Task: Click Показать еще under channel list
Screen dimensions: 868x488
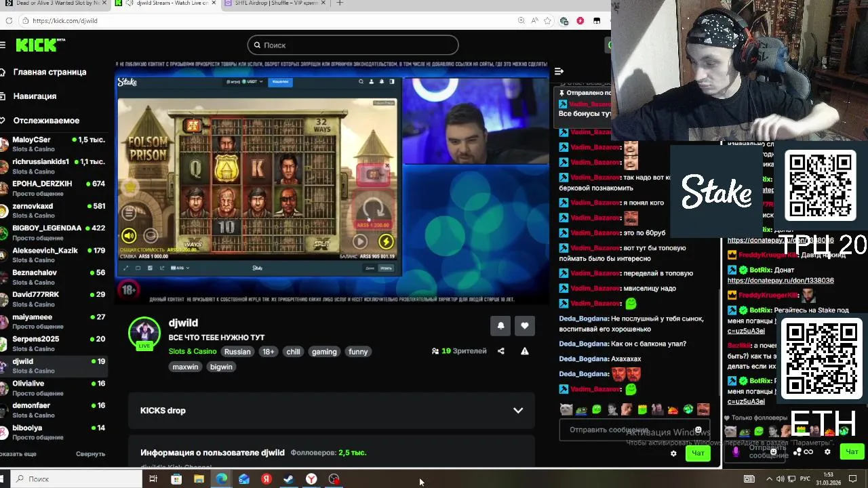Action: tap(18, 454)
